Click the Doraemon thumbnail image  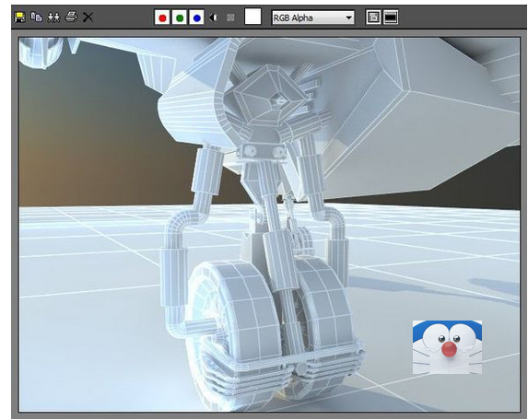(447, 347)
